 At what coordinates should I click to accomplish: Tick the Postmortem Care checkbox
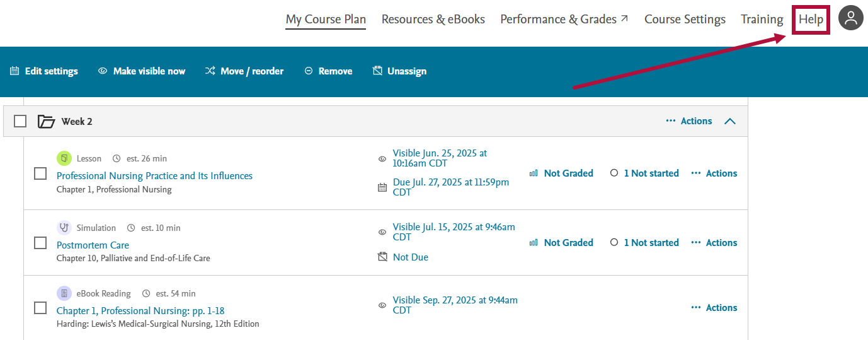coord(40,243)
